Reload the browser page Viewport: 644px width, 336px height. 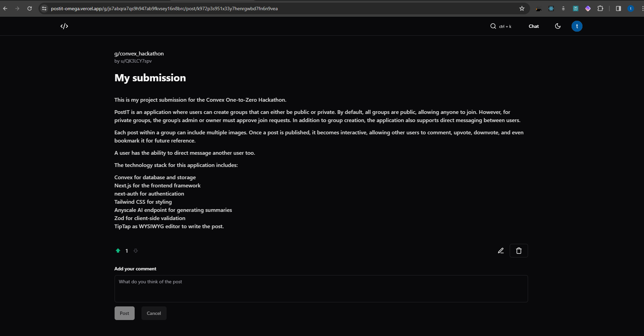pos(30,9)
